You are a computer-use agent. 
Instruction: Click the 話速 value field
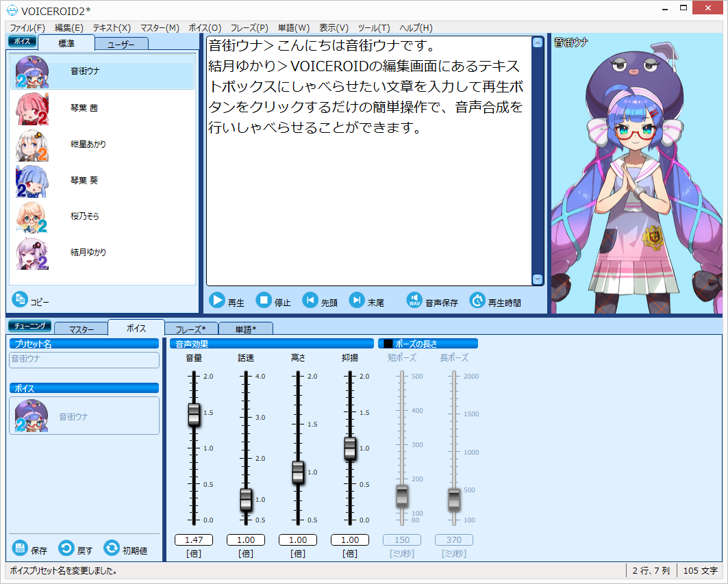(246, 540)
